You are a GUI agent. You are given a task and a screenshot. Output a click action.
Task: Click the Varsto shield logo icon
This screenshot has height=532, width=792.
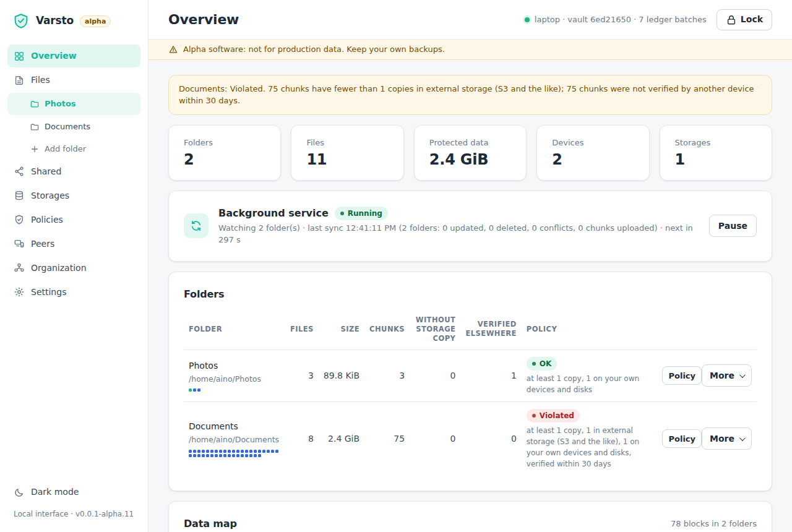click(21, 20)
